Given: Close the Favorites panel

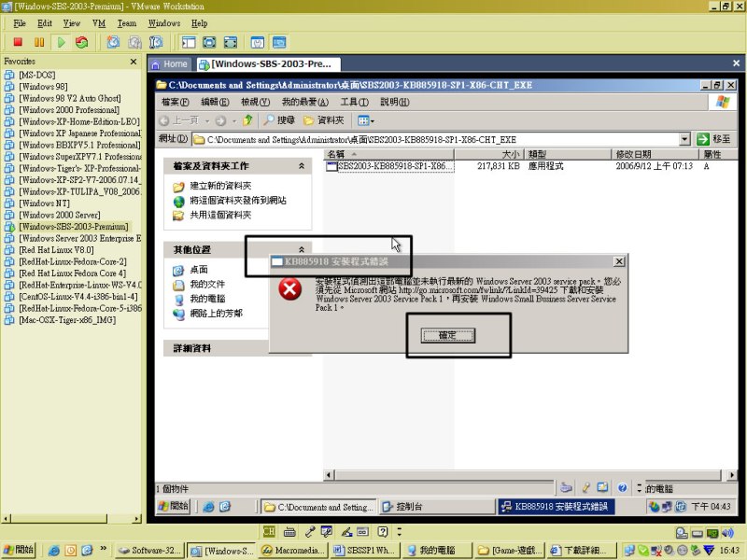Looking at the screenshot, I should click(134, 62).
